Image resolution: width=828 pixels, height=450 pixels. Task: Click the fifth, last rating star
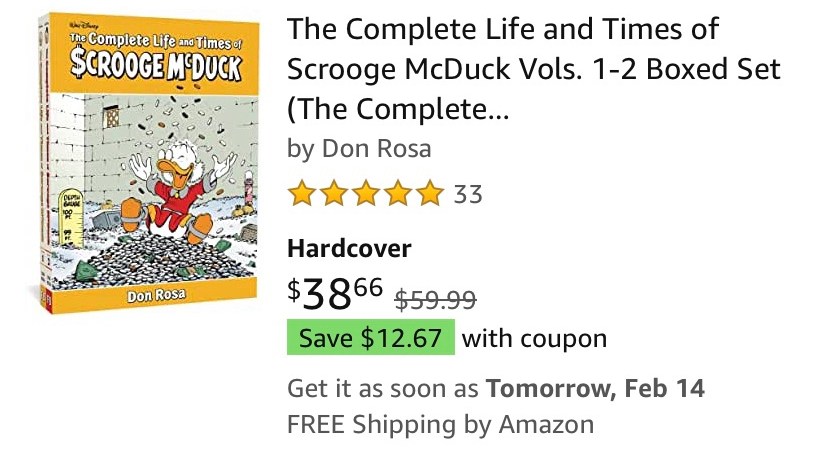[428, 193]
